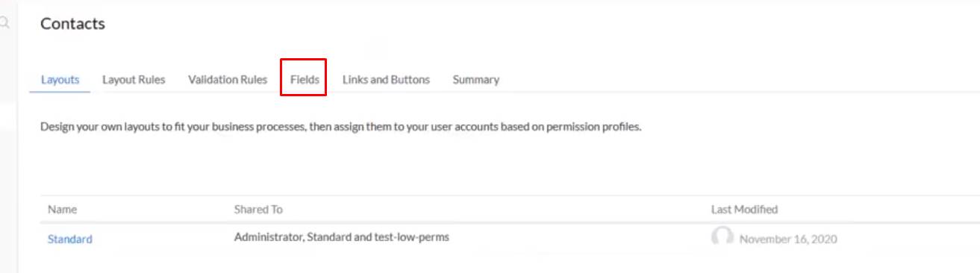Select the Validation Rules tab
The image size is (980, 273).
pyautogui.click(x=228, y=79)
